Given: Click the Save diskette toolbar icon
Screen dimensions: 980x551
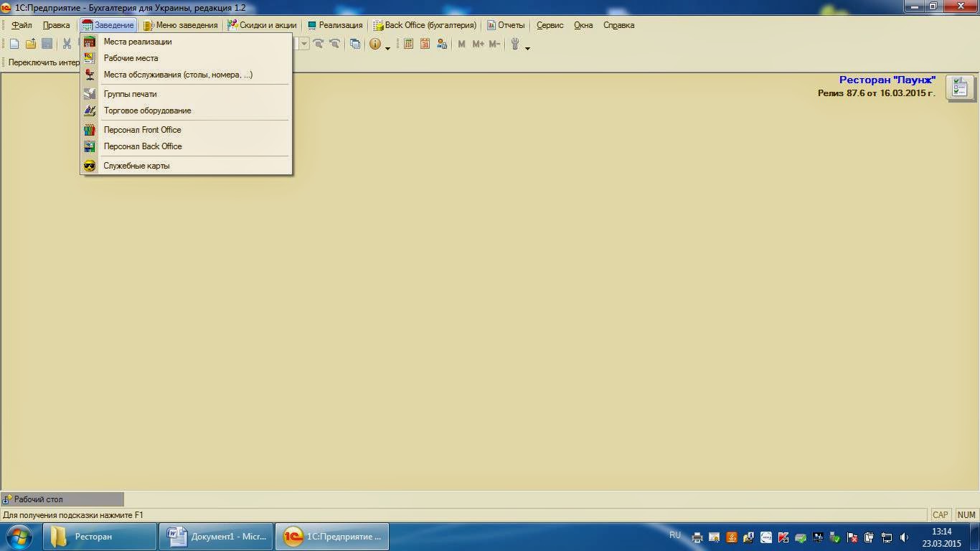Looking at the screenshot, I should pyautogui.click(x=47, y=44).
